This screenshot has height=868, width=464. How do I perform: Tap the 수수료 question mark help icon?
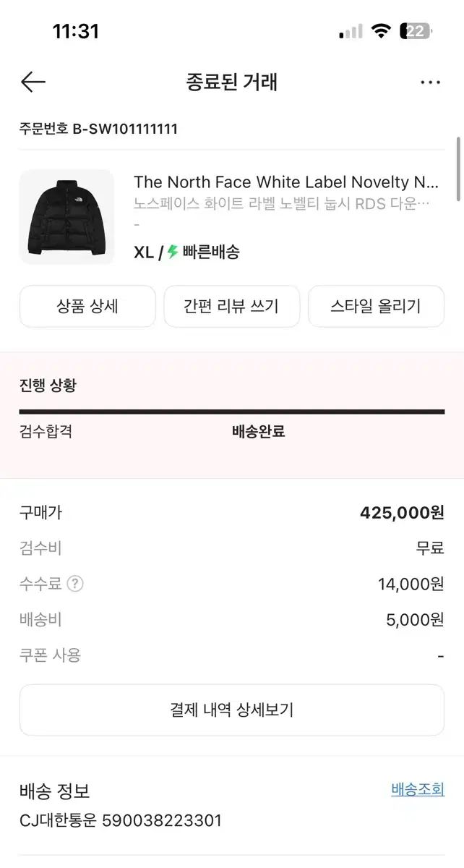pos(75,584)
